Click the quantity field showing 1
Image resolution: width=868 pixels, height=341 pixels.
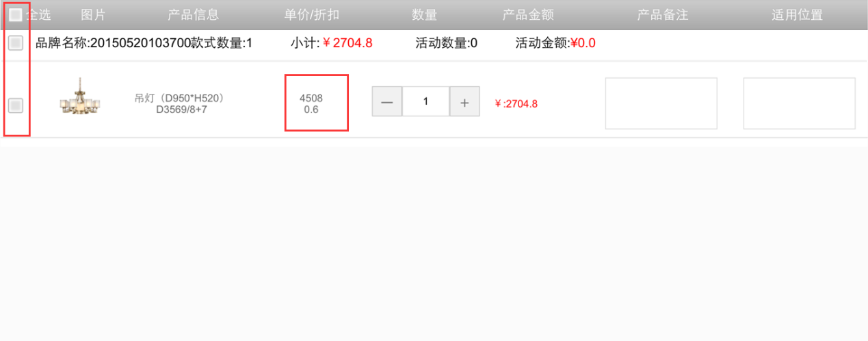[425, 102]
